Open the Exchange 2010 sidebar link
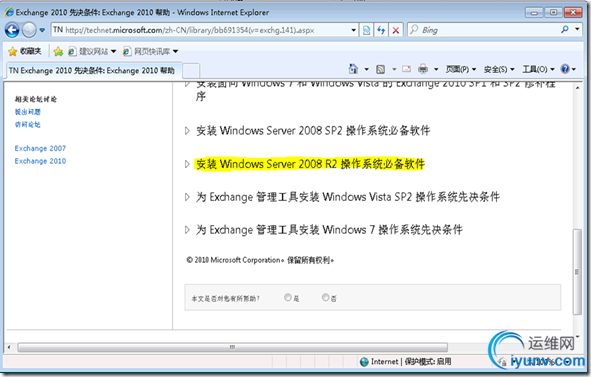The height and width of the screenshot is (377, 591). (x=40, y=161)
